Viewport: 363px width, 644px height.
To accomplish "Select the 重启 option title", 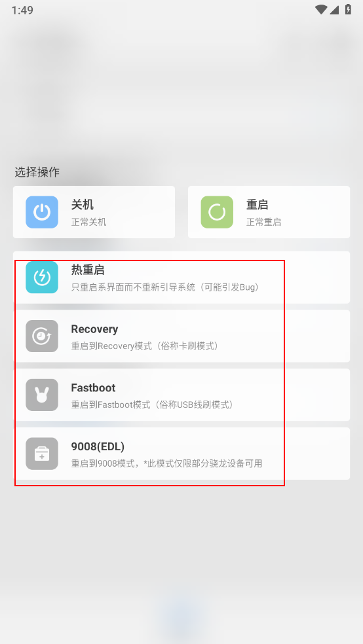I will coord(258,205).
